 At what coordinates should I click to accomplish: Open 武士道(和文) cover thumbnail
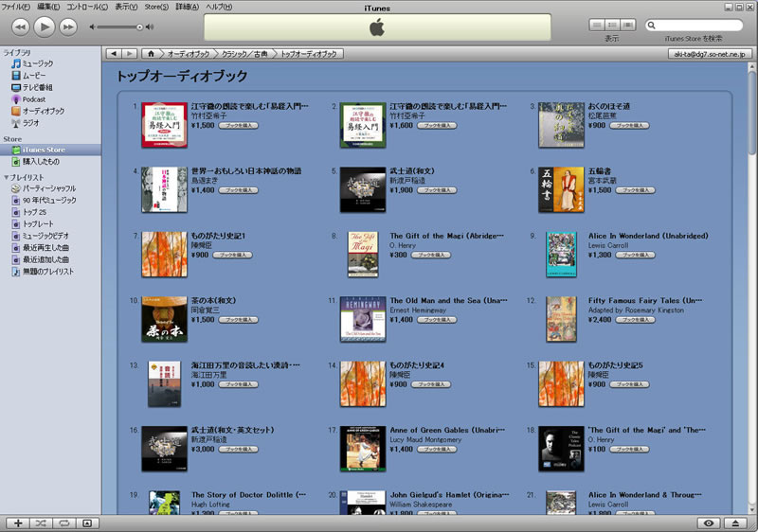click(x=363, y=189)
